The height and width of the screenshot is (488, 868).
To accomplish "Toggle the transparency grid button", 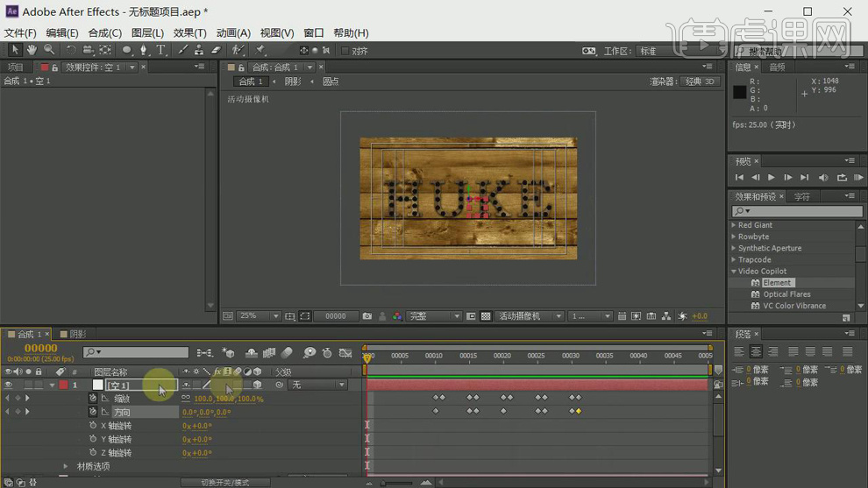I will 486,316.
